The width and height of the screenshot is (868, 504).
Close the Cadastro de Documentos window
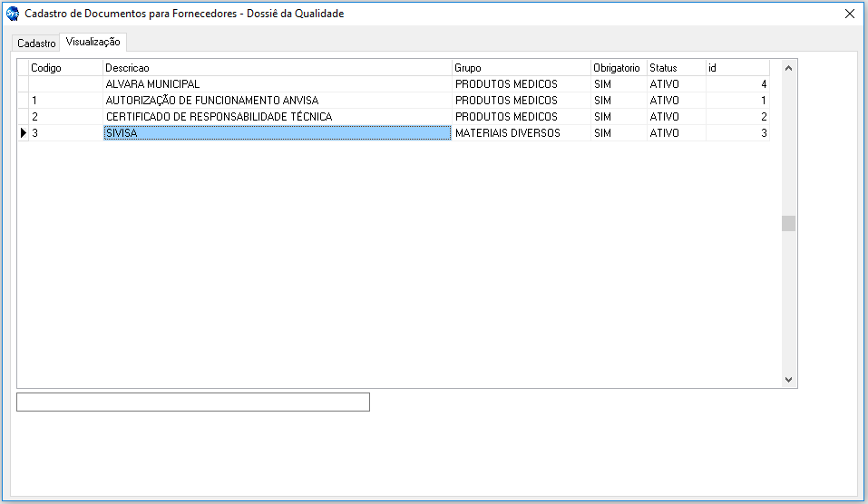[849, 14]
